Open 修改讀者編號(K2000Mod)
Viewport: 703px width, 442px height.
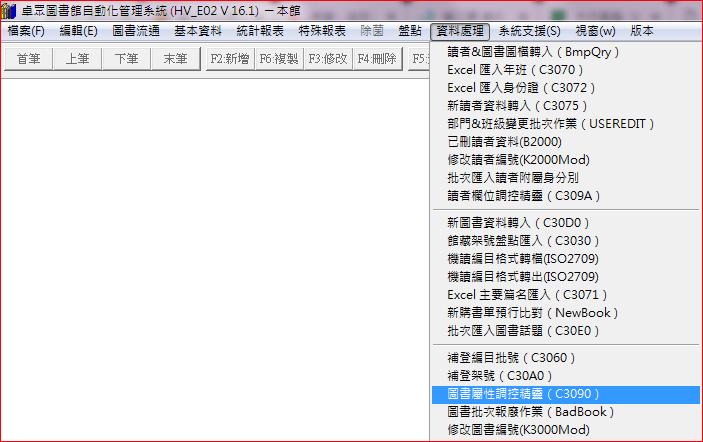566,160
